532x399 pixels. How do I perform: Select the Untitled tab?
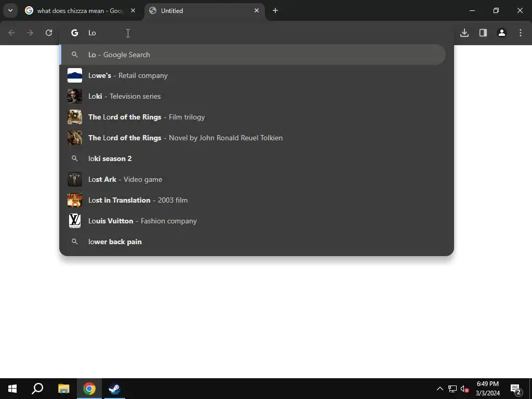(204, 10)
